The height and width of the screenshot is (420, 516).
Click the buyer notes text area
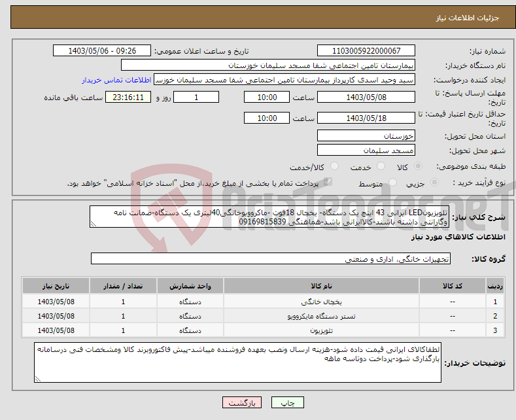point(237,362)
